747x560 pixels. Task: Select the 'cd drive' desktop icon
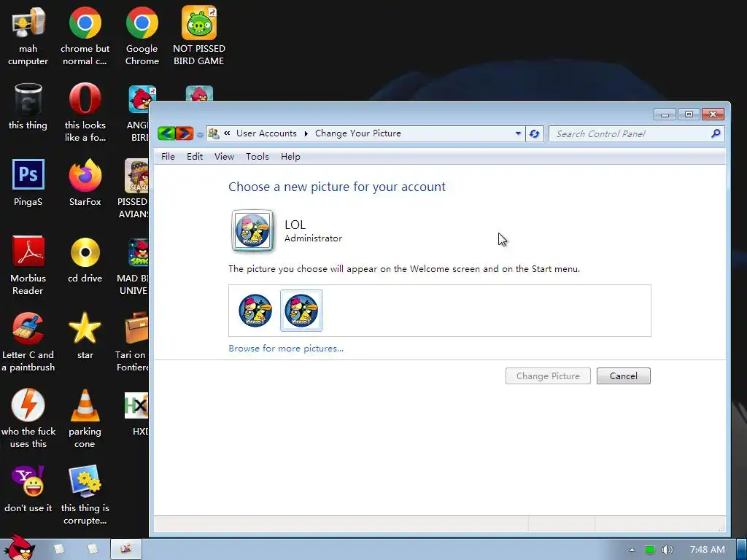(85, 260)
